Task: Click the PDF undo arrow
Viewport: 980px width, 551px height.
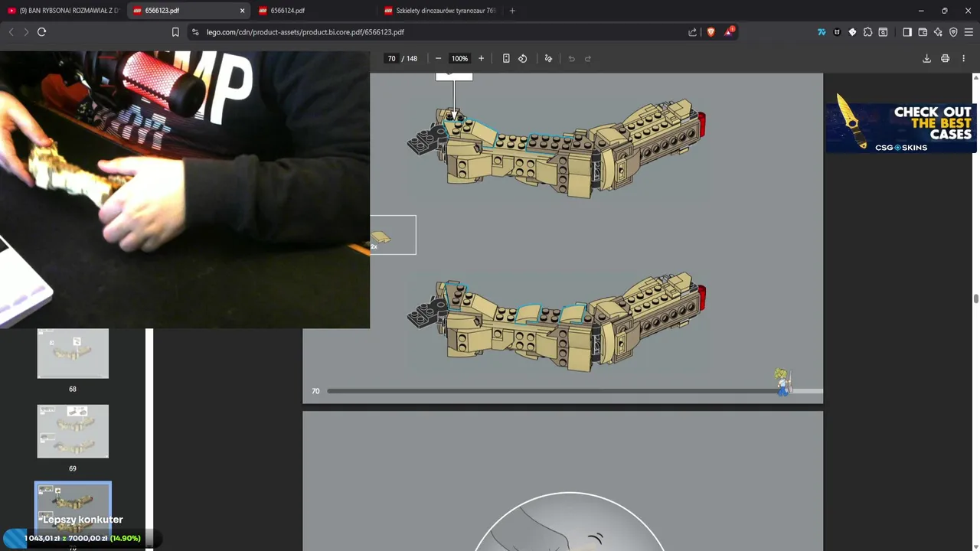Action: pos(571,58)
